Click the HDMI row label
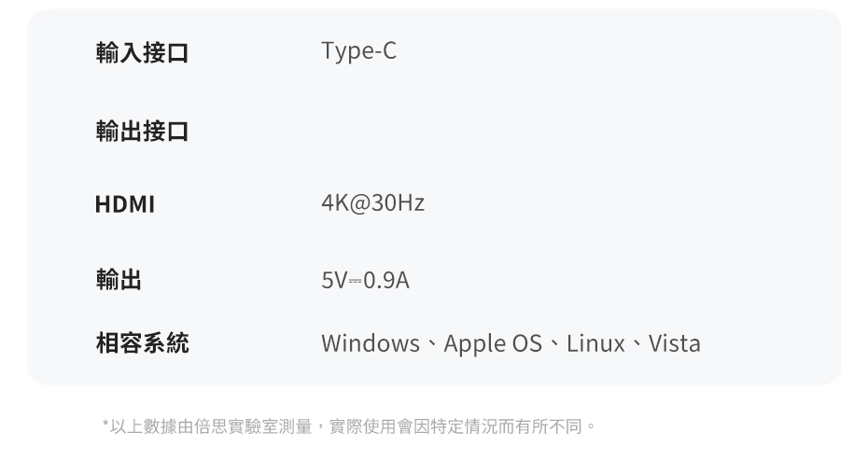868x474 pixels. click(x=124, y=204)
